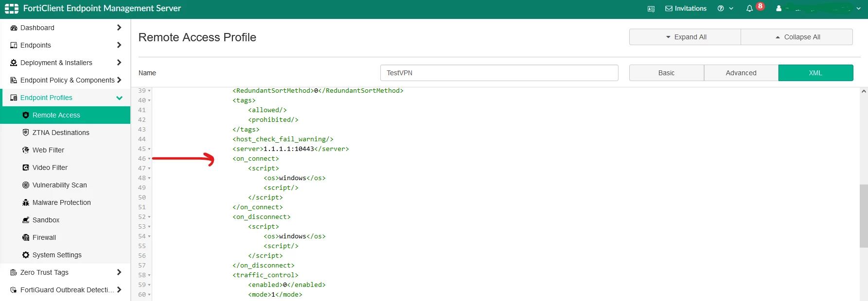Screen dimensions: 868x301
Task: Click the Firewall icon
Action: [26, 237]
